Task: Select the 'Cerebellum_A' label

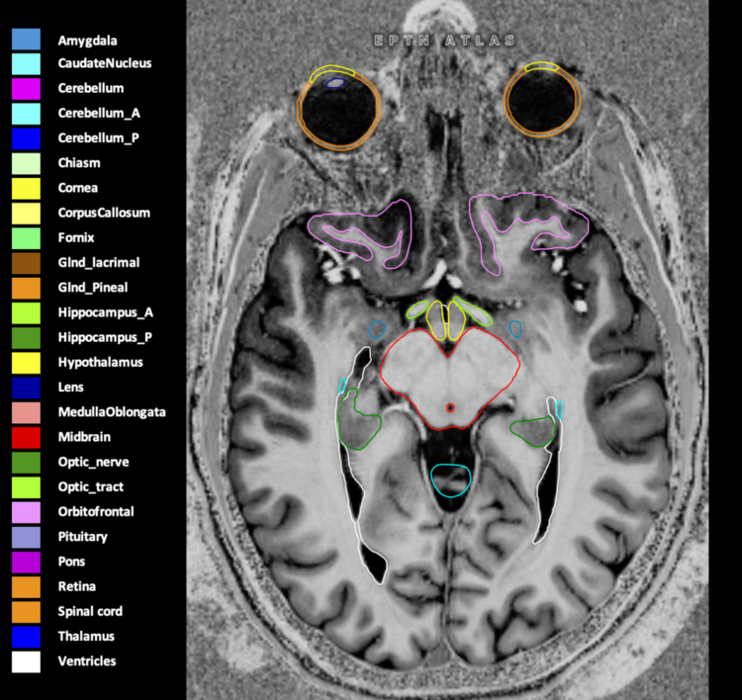Action: 99,114
